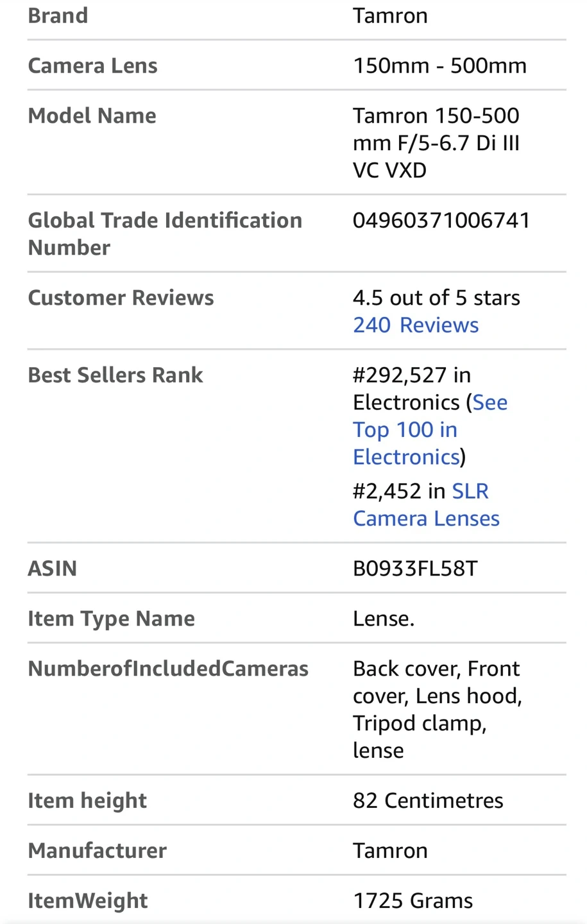Click the Camera Lens row label
Screen dimensions: 587x924
(92, 65)
